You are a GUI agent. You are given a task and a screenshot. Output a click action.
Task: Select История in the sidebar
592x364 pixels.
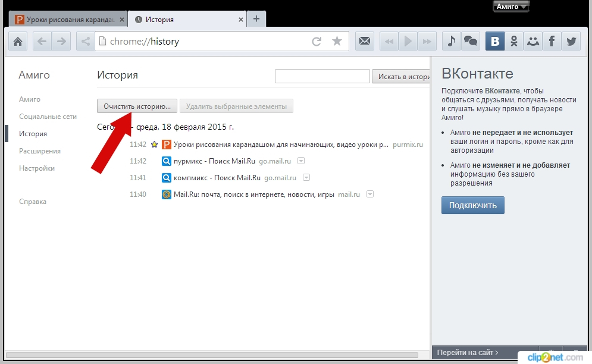click(x=33, y=134)
